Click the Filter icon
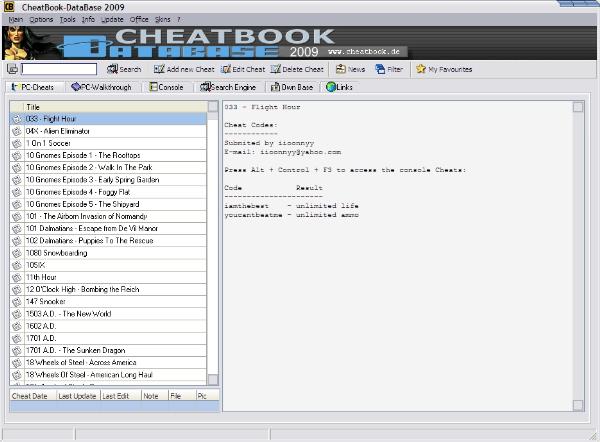The width and height of the screenshot is (600, 442). pos(380,69)
